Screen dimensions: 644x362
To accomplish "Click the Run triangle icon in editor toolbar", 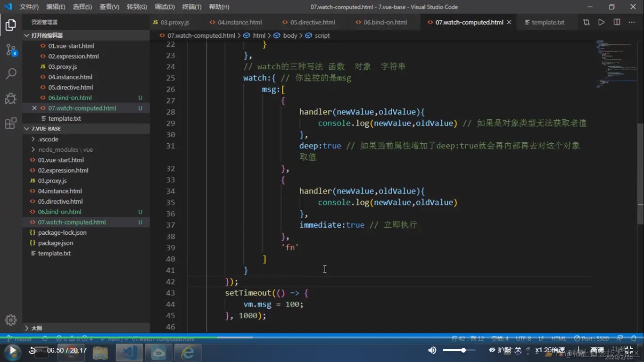I will (x=602, y=22).
